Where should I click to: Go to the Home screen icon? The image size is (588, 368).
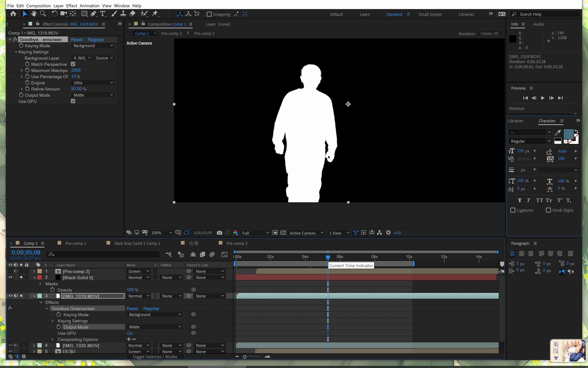click(13, 14)
